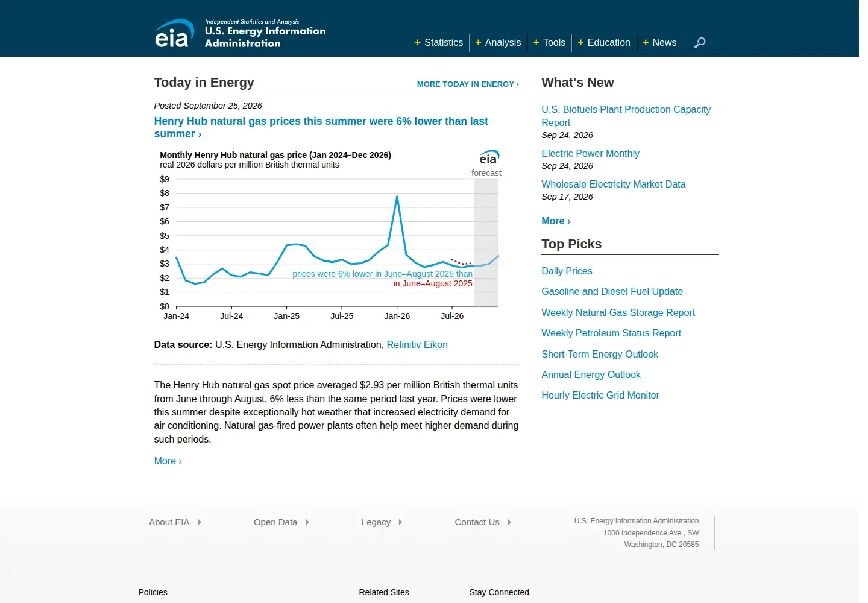868x603 pixels.
Task: Open U.S. Biofuels Plant Production Capacity Report
Action: point(626,116)
